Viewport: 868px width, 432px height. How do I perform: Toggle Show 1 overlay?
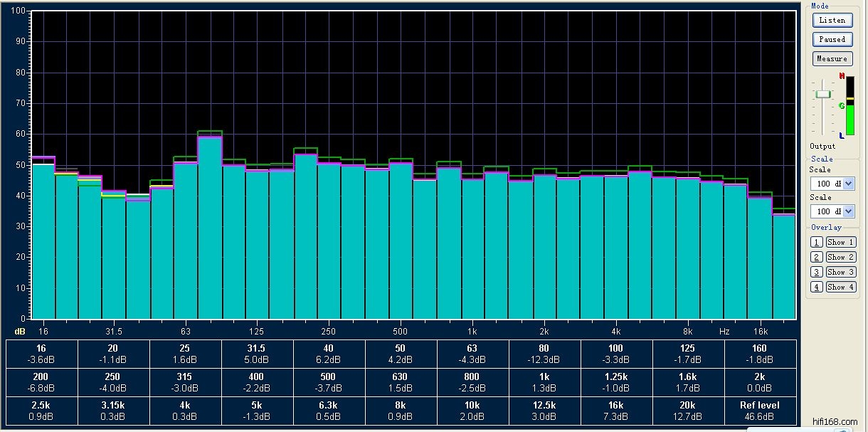tap(840, 243)
